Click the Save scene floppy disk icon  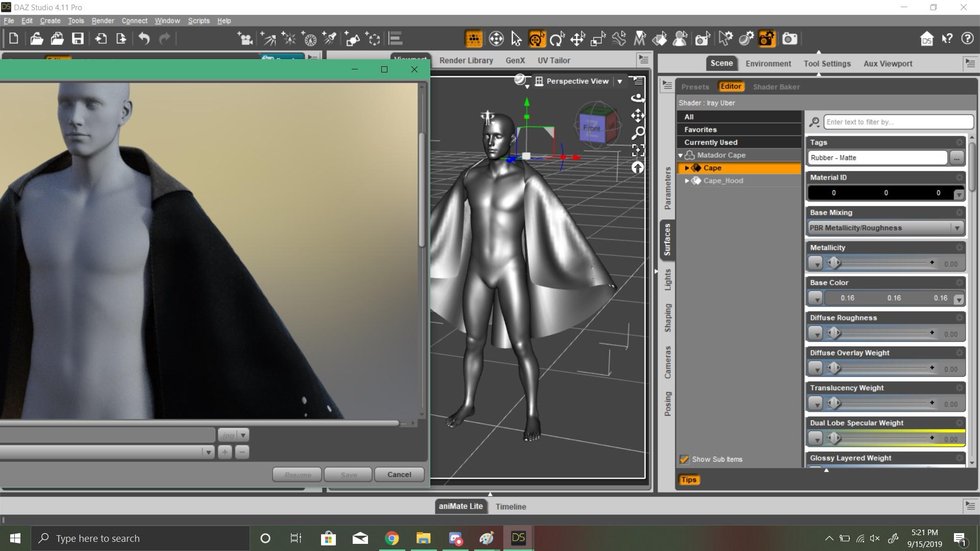pyautogui.click(x=78, y=39)
